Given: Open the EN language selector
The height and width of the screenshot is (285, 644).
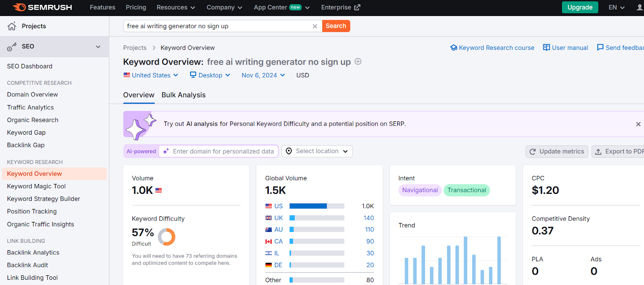Looking at the screenshot, I should pos(617,7).
